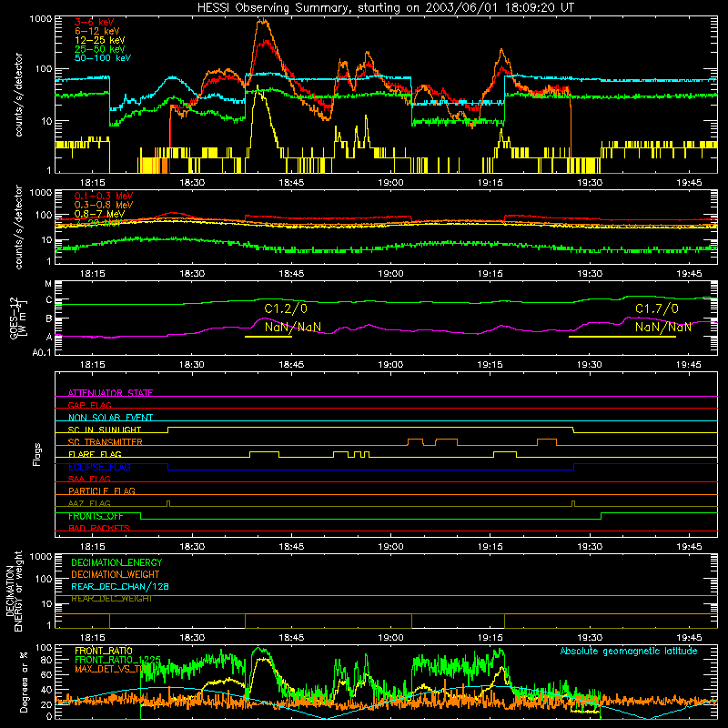The height and width of the screenshot is (728, 728).
Task: Click the 'REAR_DEC_WEIGHT' legend label
Action: (112, 599)
